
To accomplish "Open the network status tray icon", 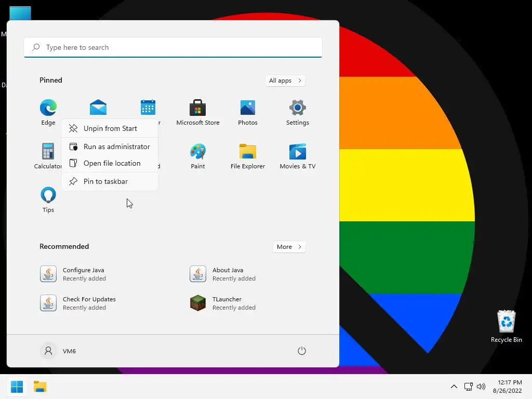I will 468,387.
